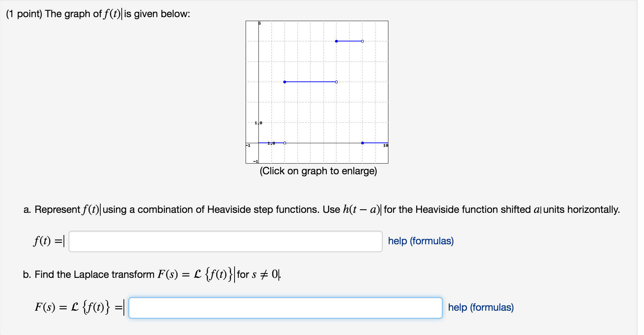The width and height of the screenshot is (644, 335).
Task: Click the filled dot on the right axis segment
Action: (x=362, y=142)
